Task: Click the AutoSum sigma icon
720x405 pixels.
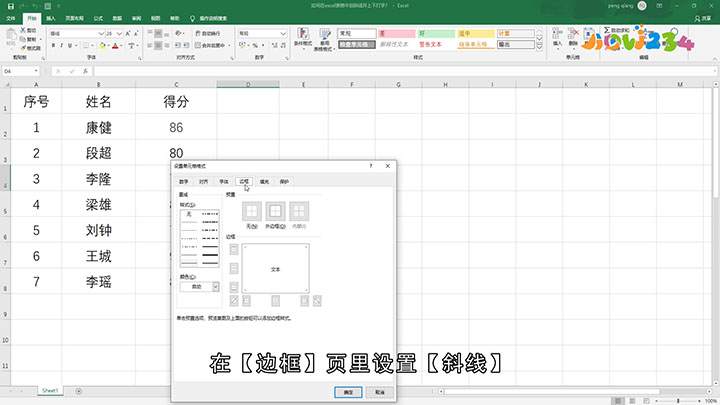Action: tap(607, 30)
